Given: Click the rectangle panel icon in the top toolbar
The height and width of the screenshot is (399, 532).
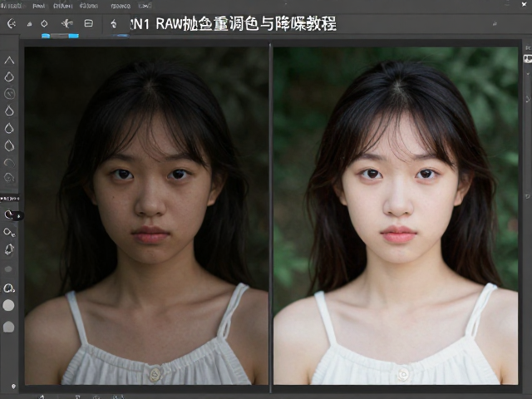Looking at the screenshot, I should 89,23.
